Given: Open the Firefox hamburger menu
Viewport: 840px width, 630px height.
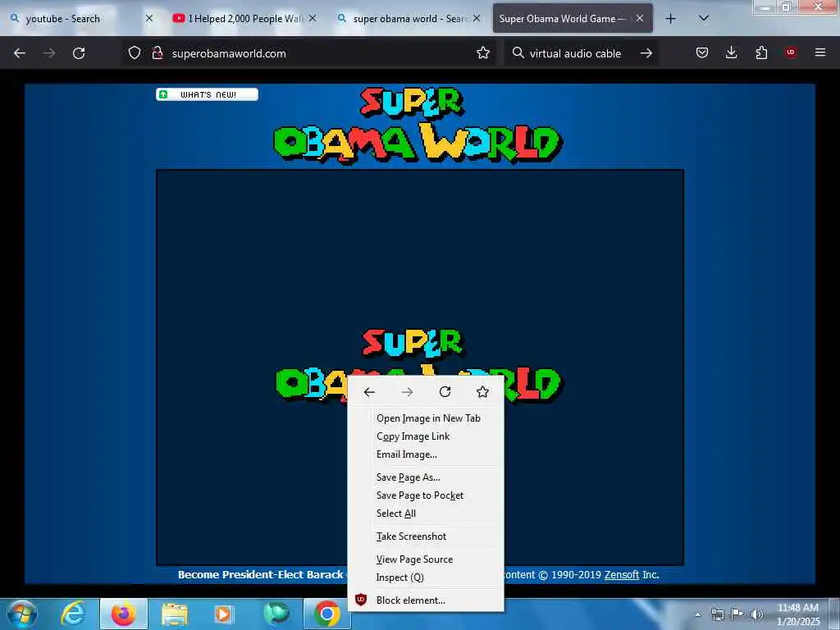Looking at the screenshot, I should [820, 52].
